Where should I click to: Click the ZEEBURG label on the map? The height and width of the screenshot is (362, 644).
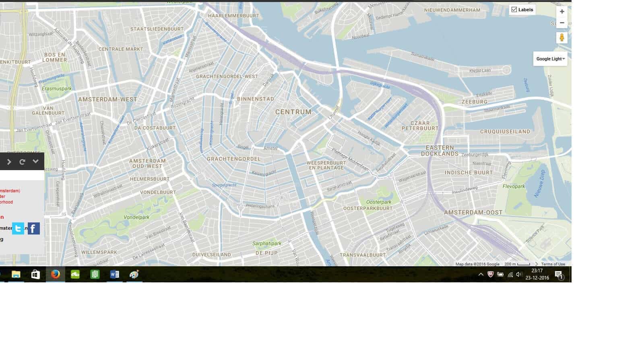pyautogui.click(x=475, y=102)
